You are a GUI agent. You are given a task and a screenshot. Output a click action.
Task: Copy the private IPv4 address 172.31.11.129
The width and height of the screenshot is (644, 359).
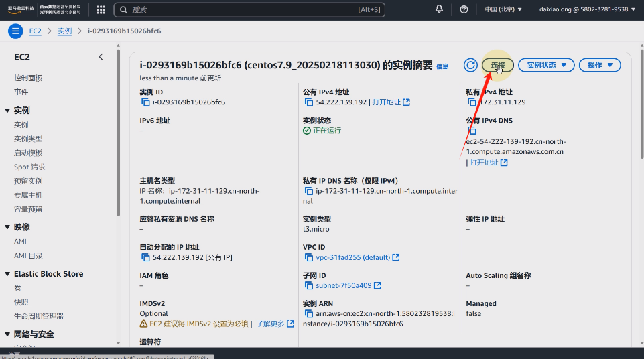click(x=472, y=102)
